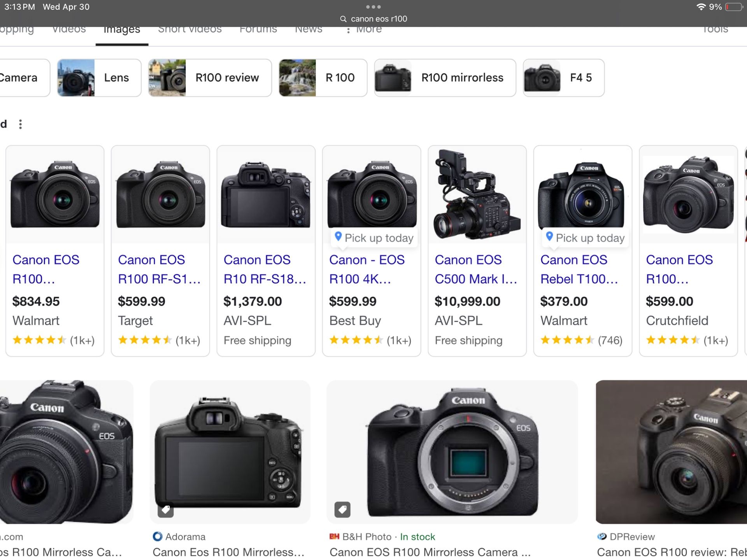This screenshot has height=560, width=747.
Task: Click the Crutchfield Canon EOS R100 listing
Action: coord(679,269)
